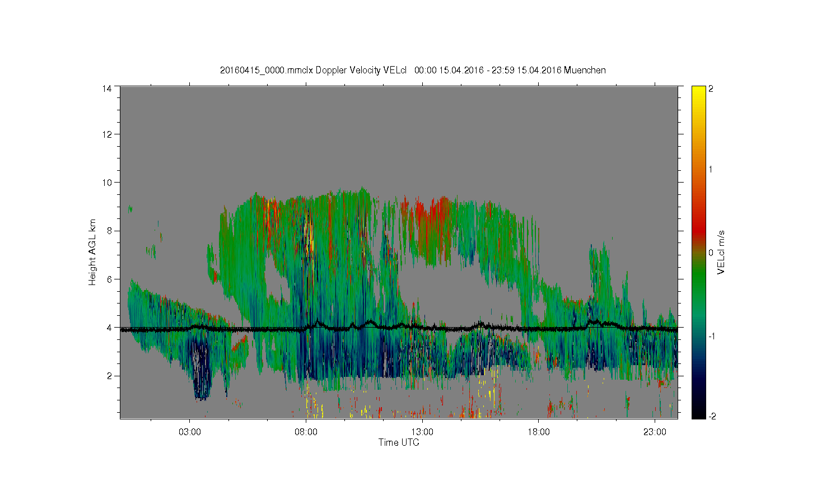
Task: Click the height axis label 12
Action: [x=107, y=134]
